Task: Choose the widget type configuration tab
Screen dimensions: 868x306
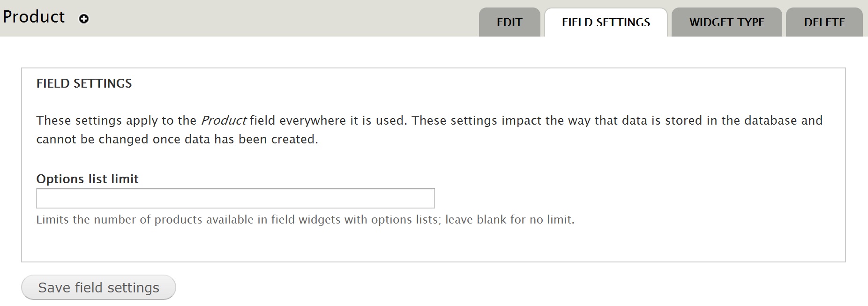Action: tap(727, 22)
